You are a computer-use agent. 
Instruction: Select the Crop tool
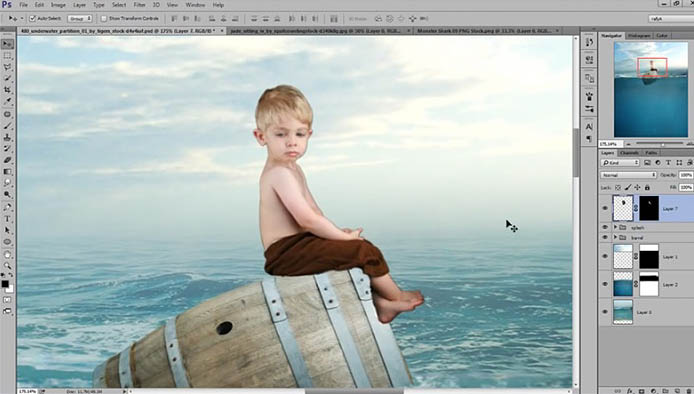coord(8,90)
